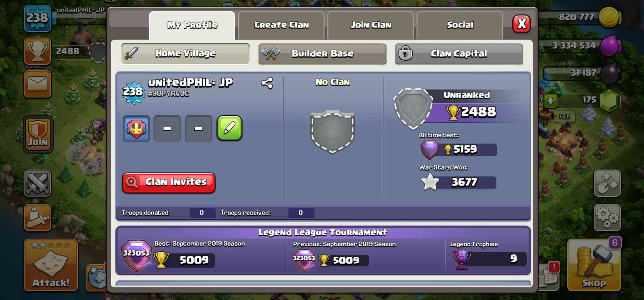The height and width of the screenshot is (300, 644).
Task: Switch to the Create Clan tab
Action: point(281,25)
